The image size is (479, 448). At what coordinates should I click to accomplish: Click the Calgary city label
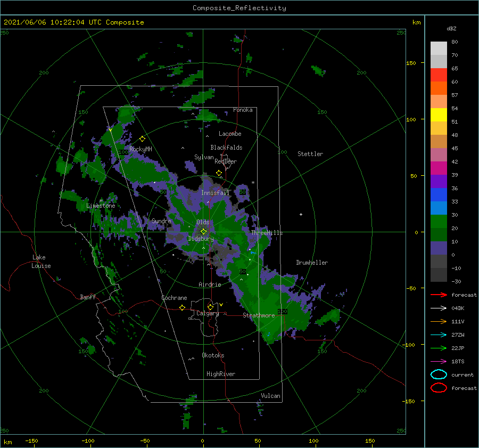click(x=208, y=313)
